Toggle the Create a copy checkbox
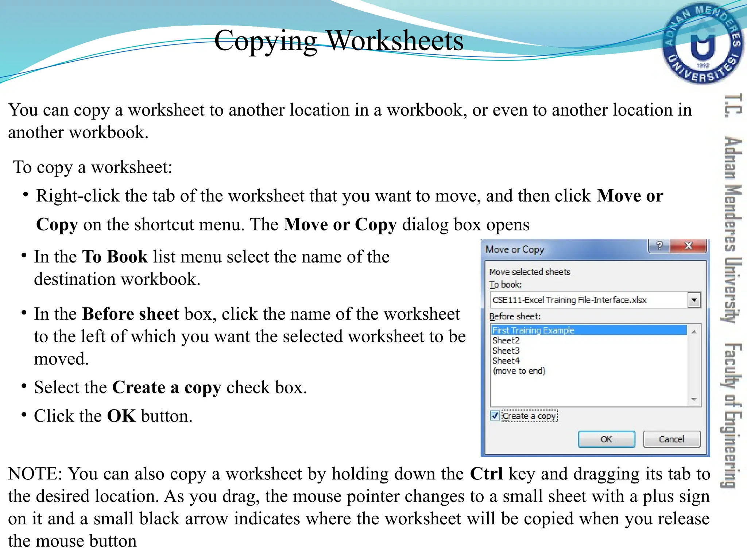The image size is (747, 560). (495, 416)
